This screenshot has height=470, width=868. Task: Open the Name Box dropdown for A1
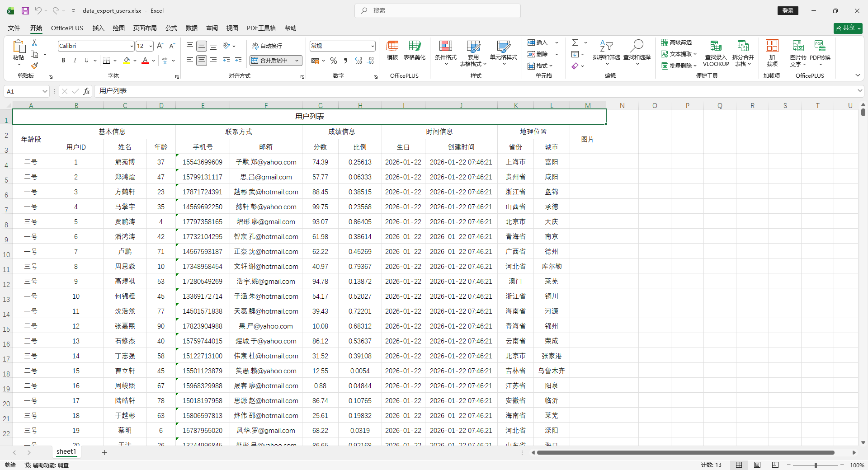pos(44,91)
